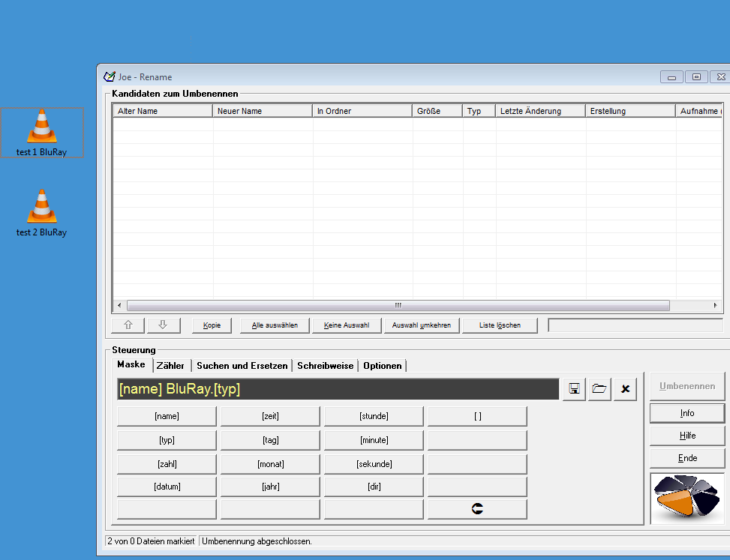Click the 'Umbenennung abgeschlossen.' status message
730x560 pixels.
257,541
